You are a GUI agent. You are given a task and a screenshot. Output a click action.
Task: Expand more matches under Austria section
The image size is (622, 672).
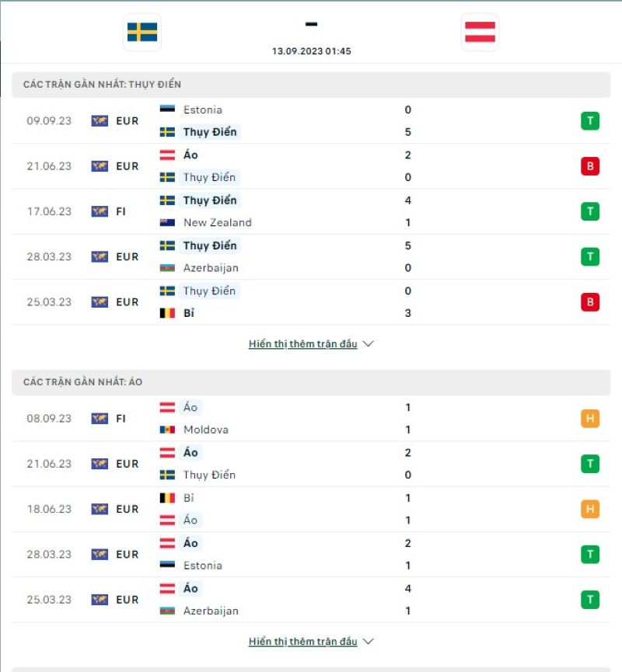click(x=303, y=642)
